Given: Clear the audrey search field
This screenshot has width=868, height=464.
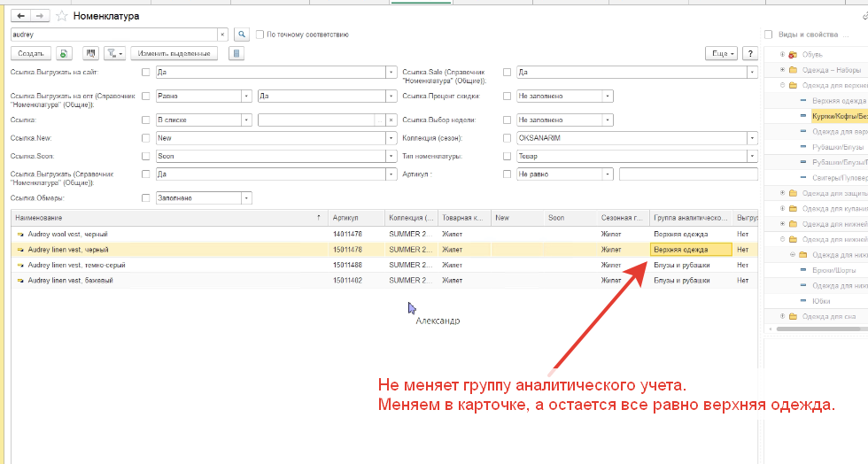Looking at the screenshot, I should tap(222, 35).
